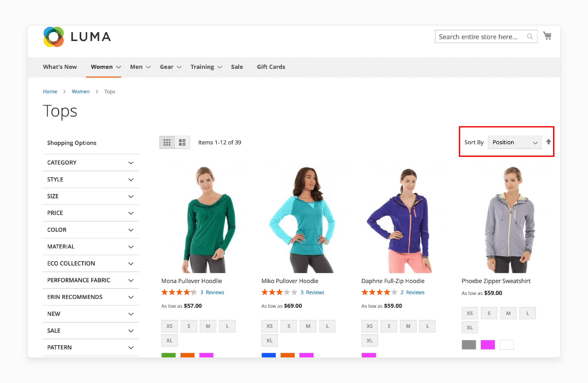Go to the Sale page
Screen dimensions: 588x383
[x=237, y=67]
